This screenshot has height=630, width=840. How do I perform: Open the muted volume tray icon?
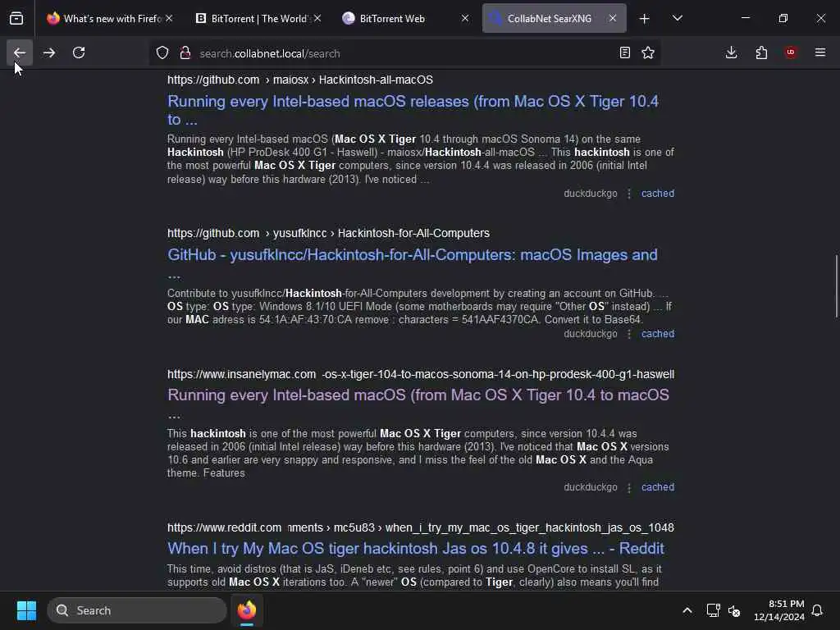pos(734,610)
